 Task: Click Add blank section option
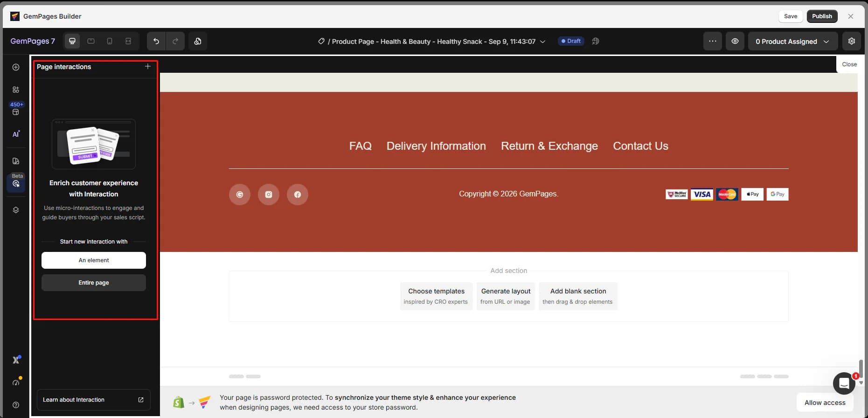tap(578, 296)
